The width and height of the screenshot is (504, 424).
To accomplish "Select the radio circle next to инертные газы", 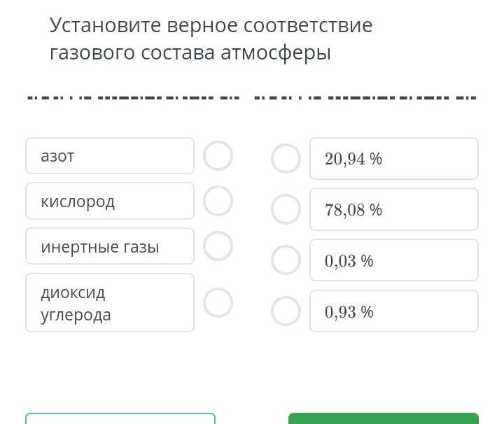I will 218,246.
